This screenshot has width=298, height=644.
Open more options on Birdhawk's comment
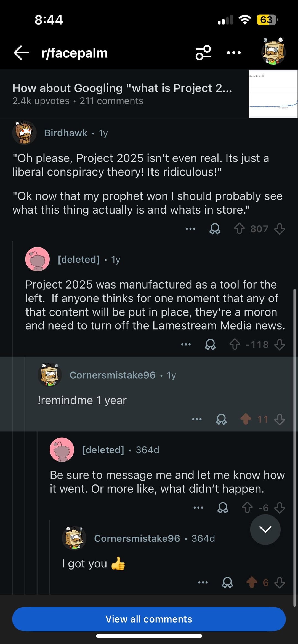[190, 229]
